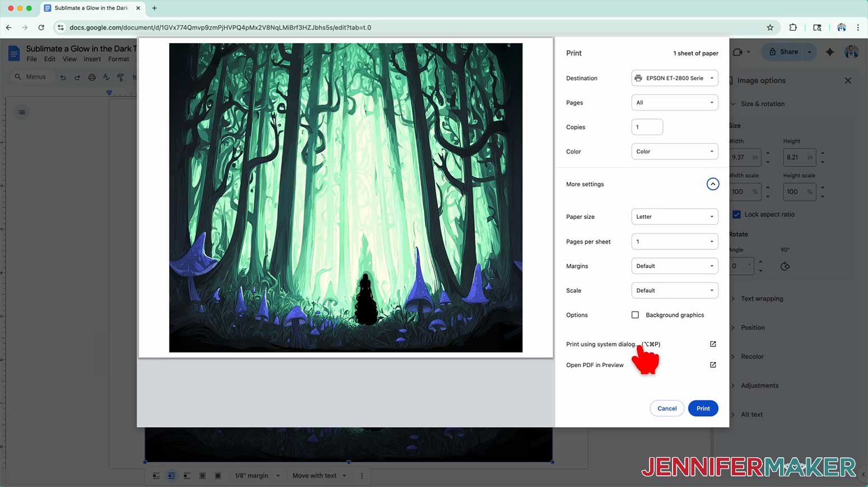The width and height of the screenshot is (868, 487).
Task: Click the open icon beside Print using system dialog
Action: [x=713, y=344]
